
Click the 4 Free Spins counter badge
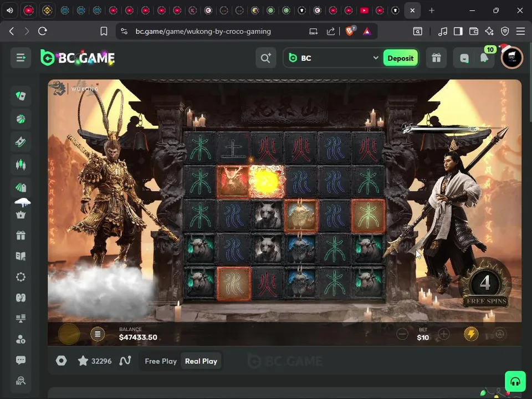coord(485,284)
